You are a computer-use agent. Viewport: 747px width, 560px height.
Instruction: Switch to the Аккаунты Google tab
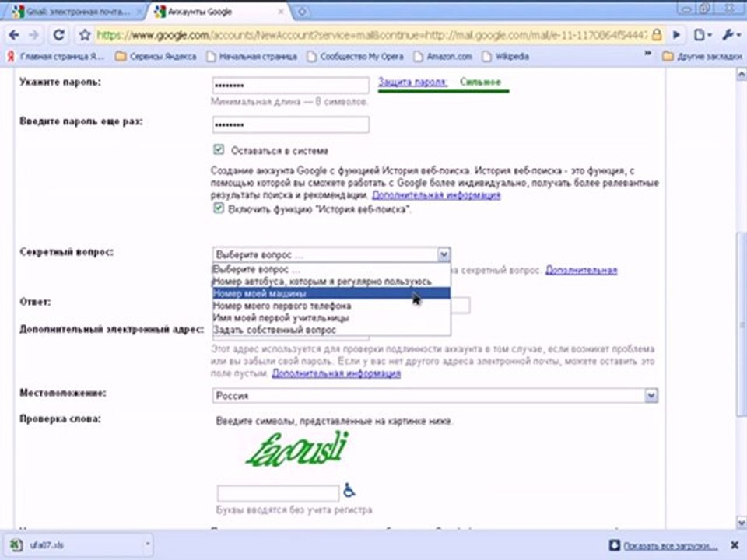[218, 12]
